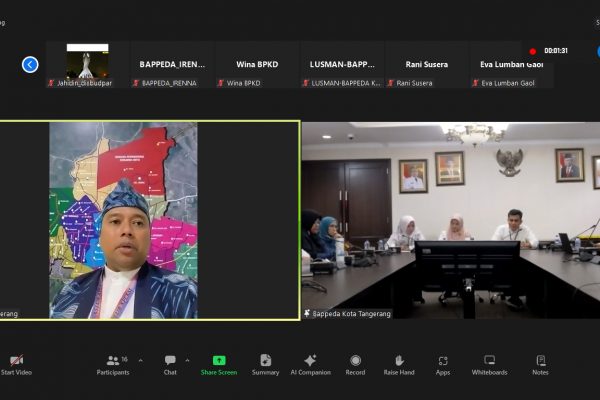Click the blue left arrow in participant strip
The height and width of the screenshot is (400, 600).
(x=30, y=64)
